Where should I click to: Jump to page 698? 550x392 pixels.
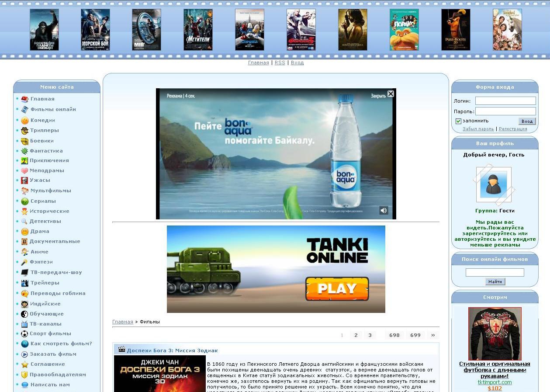pos(394,335)
